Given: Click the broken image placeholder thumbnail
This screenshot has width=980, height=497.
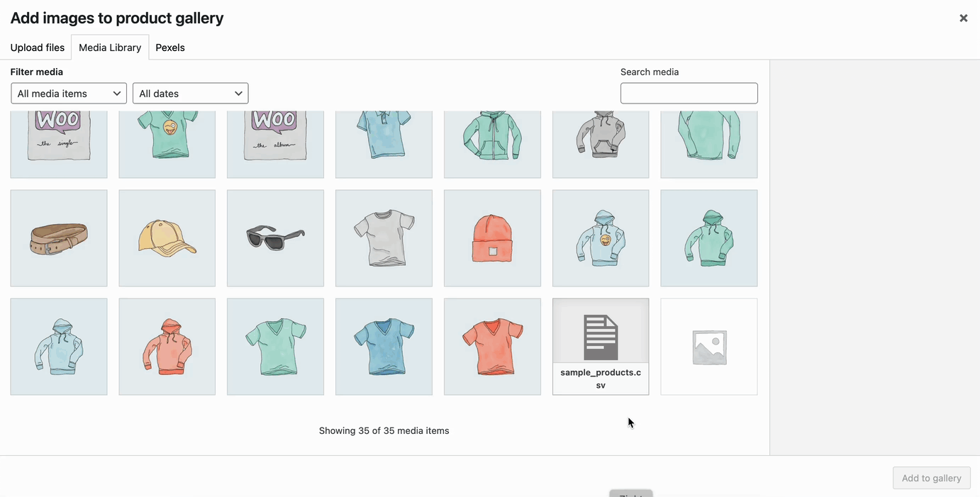Looking at the screenshot, I should pyautogui.click(x=708, y=346).
